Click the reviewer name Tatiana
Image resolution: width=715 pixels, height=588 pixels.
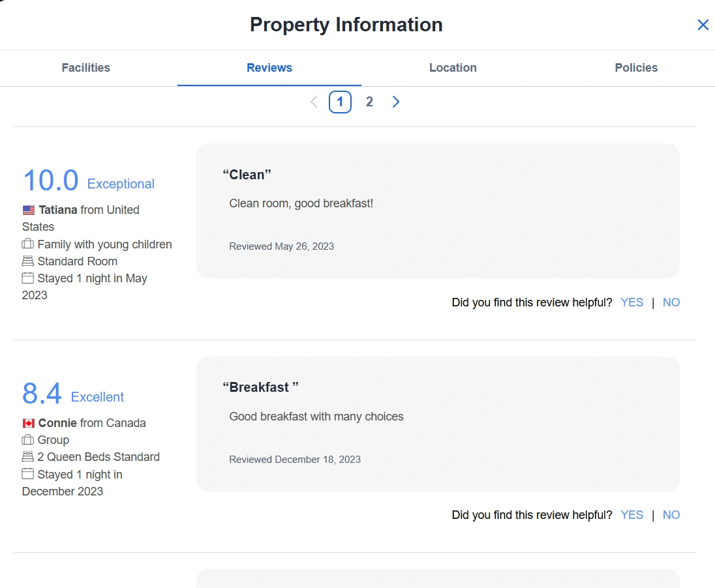point(58,210)
